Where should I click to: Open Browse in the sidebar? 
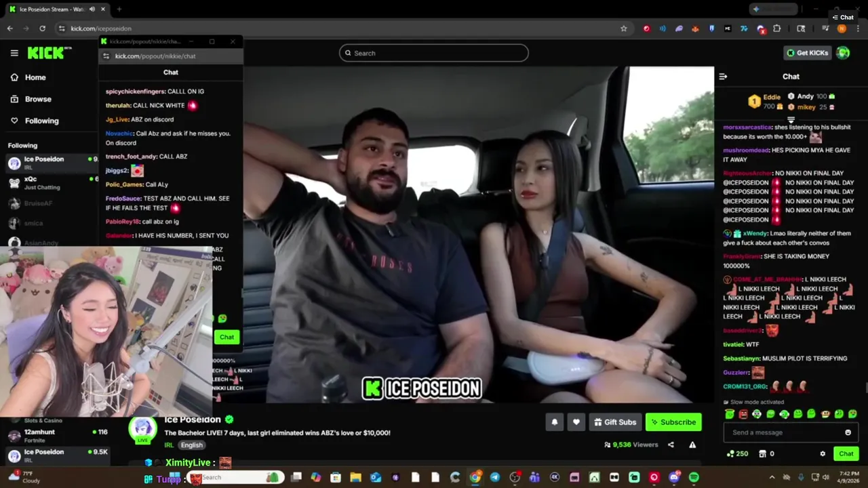click(x=31, y=99)
